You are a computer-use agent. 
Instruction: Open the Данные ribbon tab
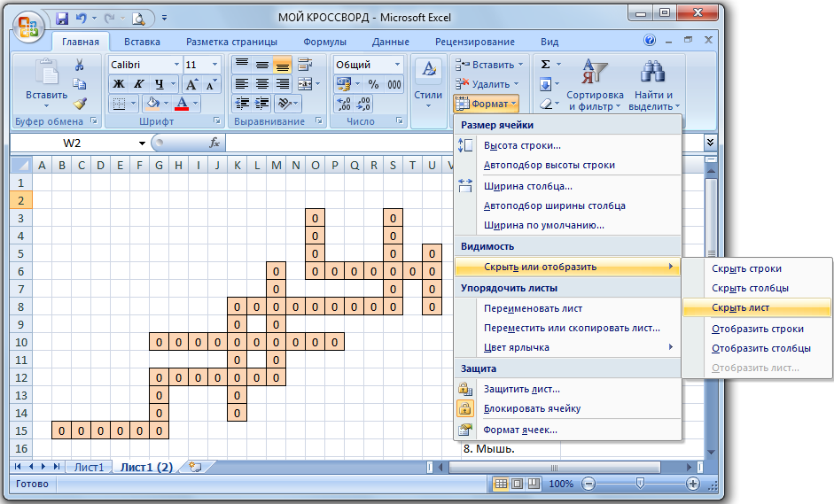[x=390, y=42]
